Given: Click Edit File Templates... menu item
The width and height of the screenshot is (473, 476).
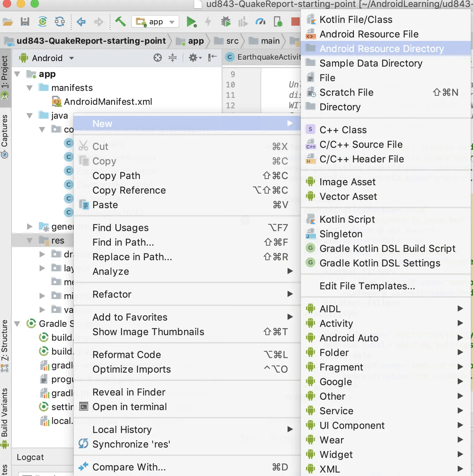Looking at the screenshot, I should (x=385, y=286).
